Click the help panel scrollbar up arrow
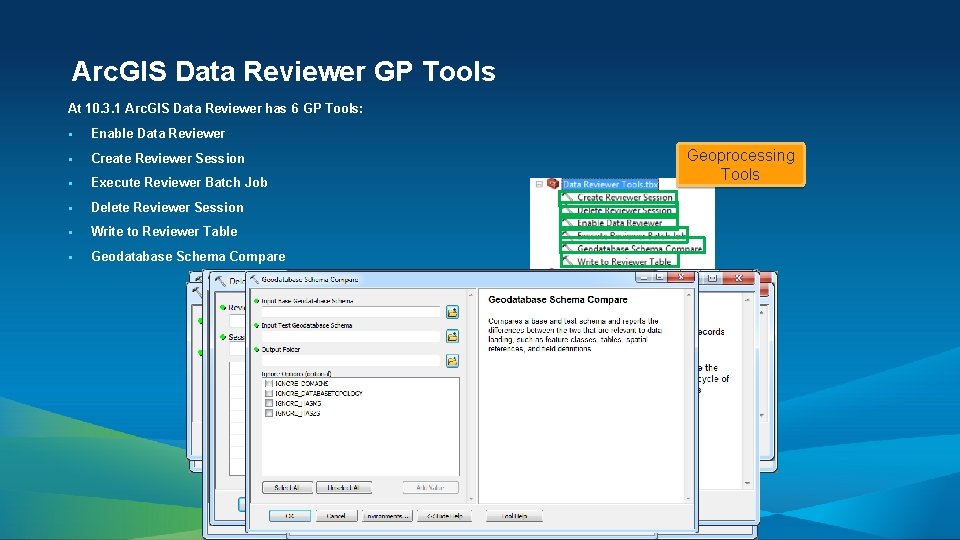 pyautogui.click(x=688, y=296)
